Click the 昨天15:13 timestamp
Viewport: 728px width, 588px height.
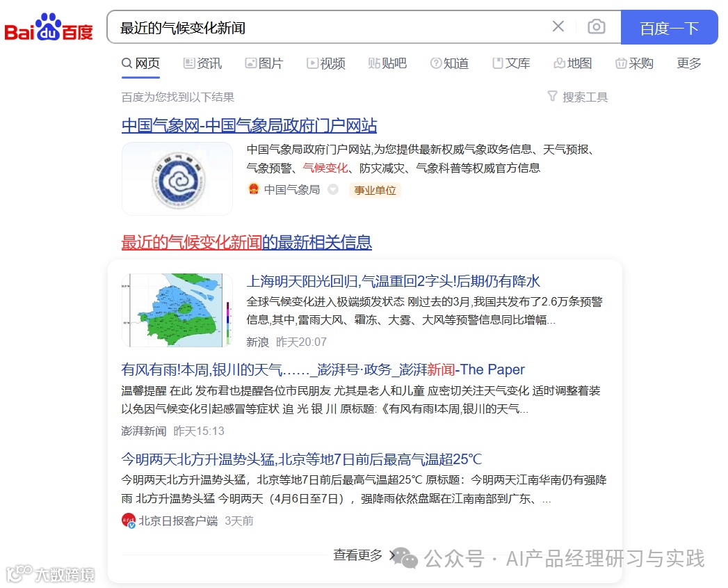coord(199,431)
